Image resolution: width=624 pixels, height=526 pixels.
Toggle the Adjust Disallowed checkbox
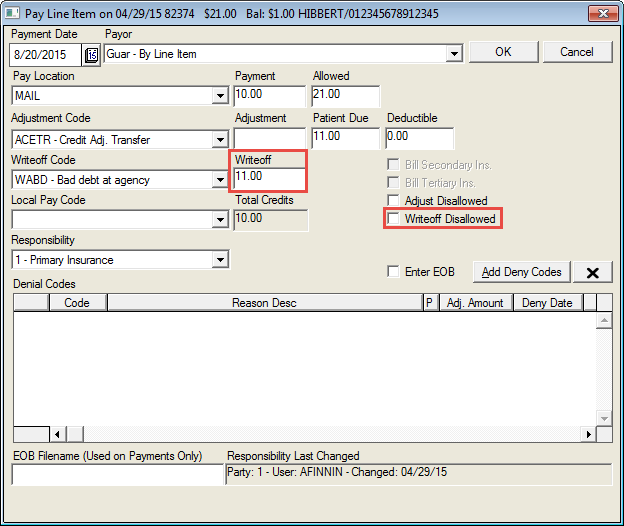395,201
